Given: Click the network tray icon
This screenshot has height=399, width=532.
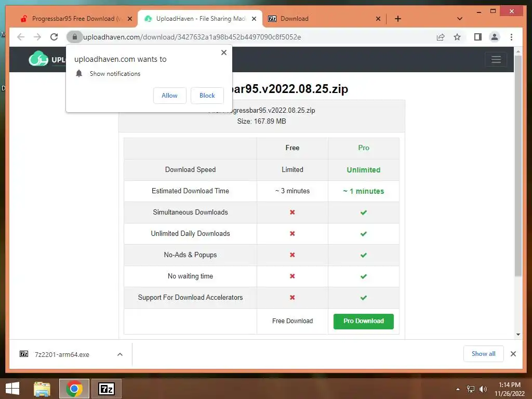Looking at the screenshot, I should 471,389.
